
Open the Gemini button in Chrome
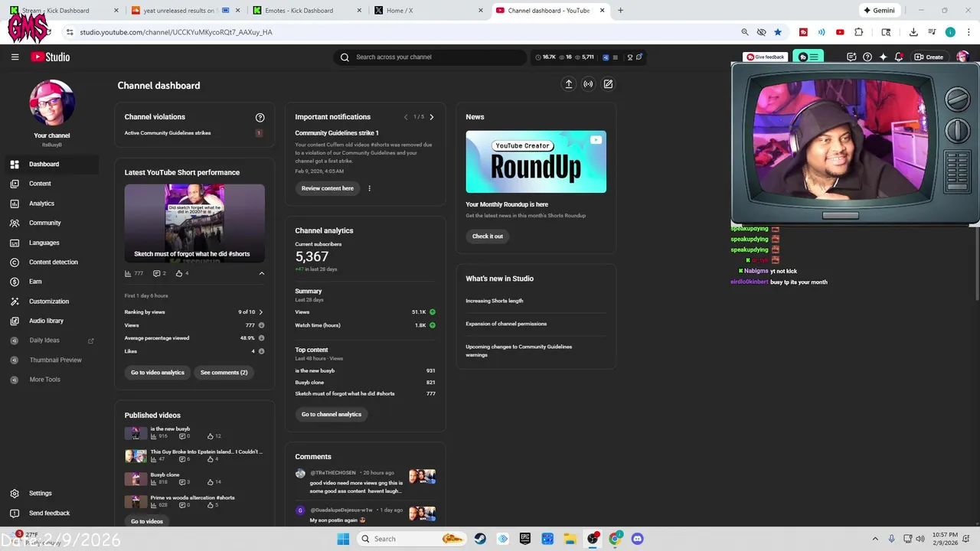pos(878,11)
